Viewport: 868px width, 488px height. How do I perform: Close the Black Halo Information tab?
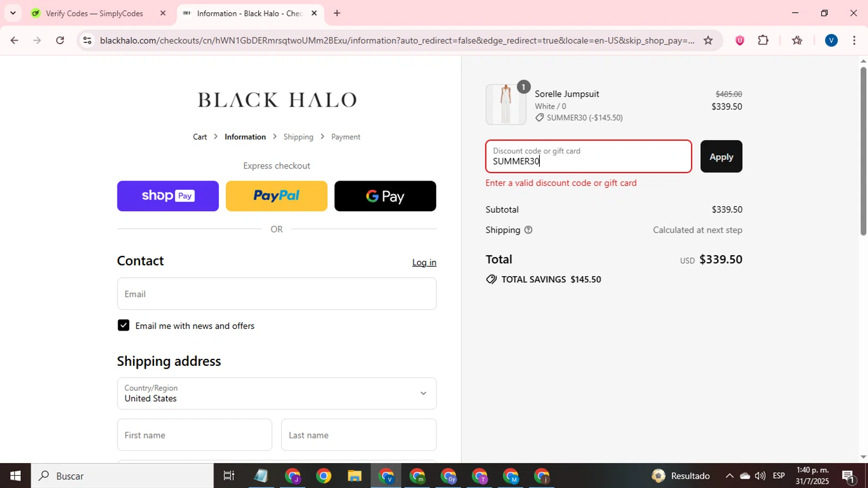point(314,13)
